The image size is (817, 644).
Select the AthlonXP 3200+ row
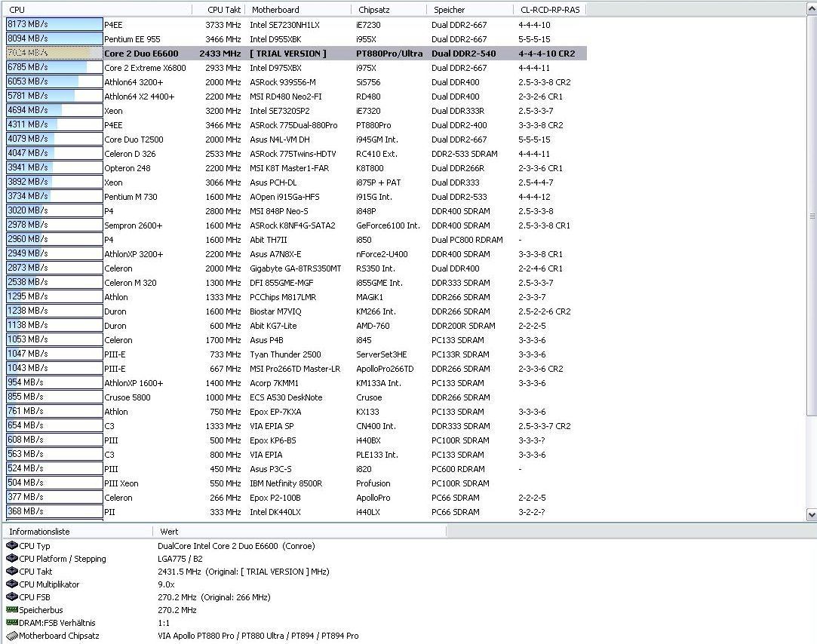(296, 253)
